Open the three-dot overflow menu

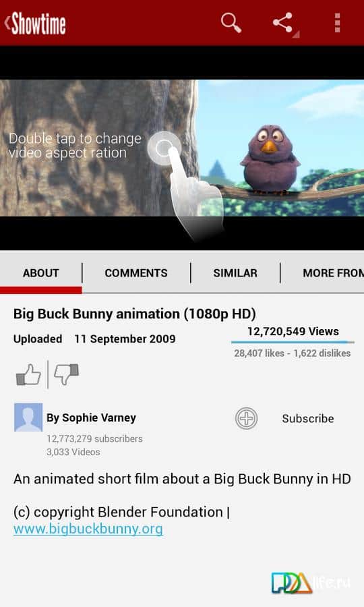[337, 23]
